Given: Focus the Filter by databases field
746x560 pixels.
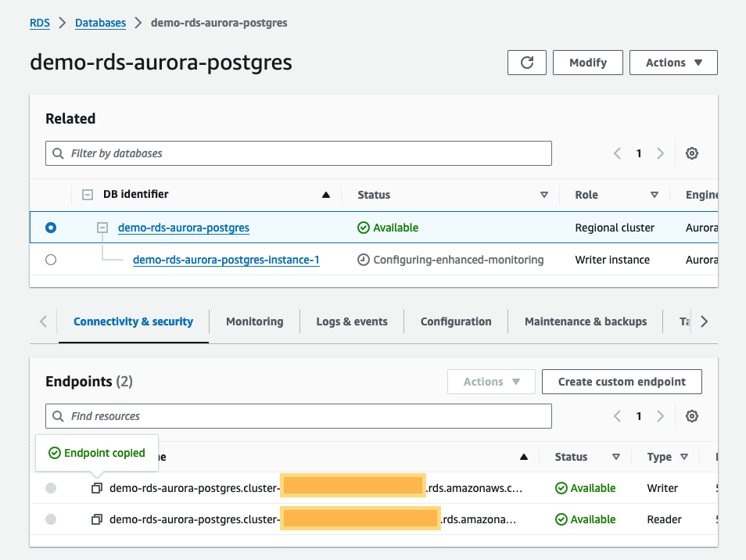Looking at the screenshot, I should coord(298,153).
